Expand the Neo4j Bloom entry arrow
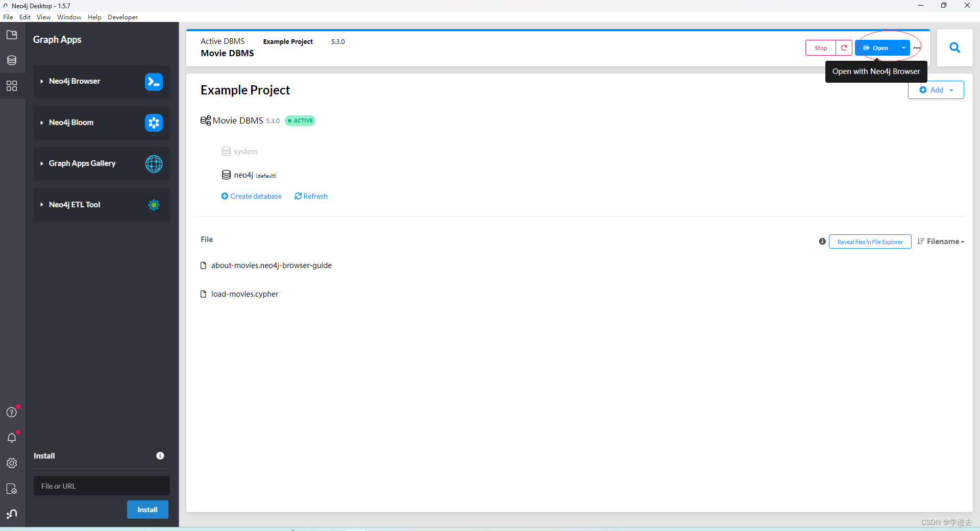The image size is (980, 531). tap(42, 123)
